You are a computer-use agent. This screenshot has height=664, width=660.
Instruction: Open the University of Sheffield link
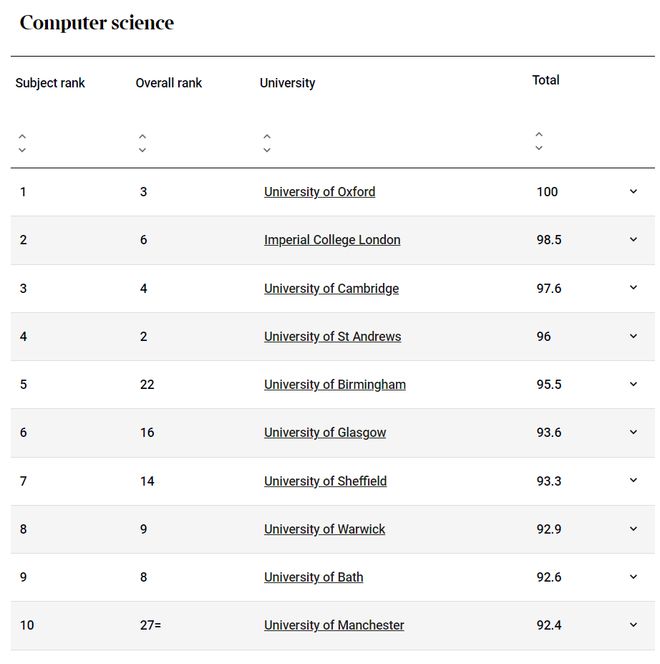[x=326, y=481]
